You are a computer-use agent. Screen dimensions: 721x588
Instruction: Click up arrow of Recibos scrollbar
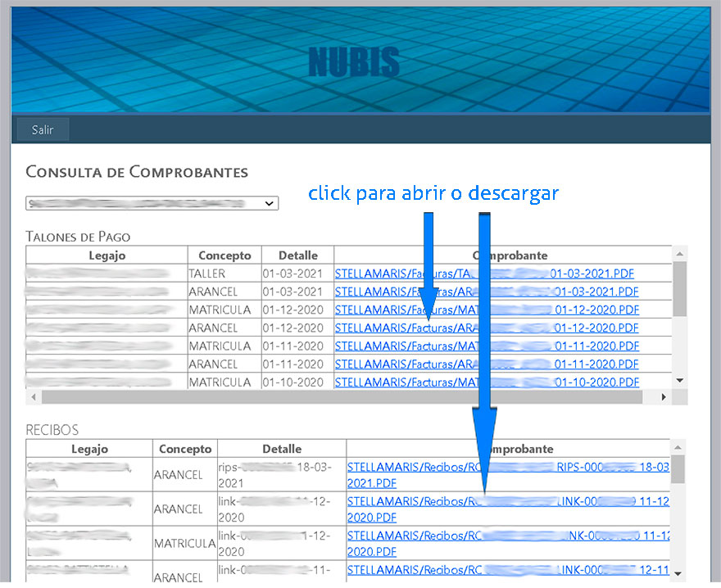click(678, 447)
